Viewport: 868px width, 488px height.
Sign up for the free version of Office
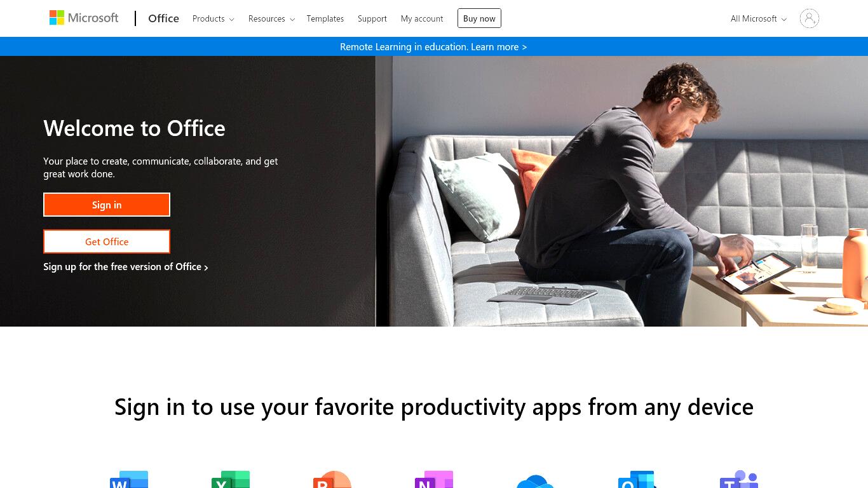tap(126, 267)
